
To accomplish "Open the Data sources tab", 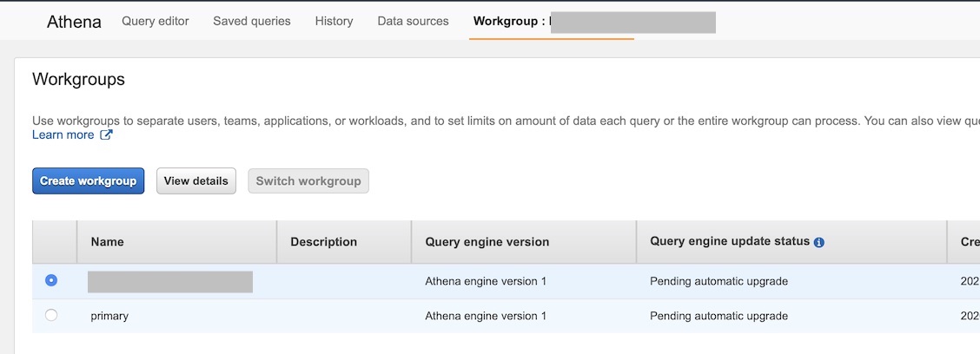I will [x=413, y=21].
